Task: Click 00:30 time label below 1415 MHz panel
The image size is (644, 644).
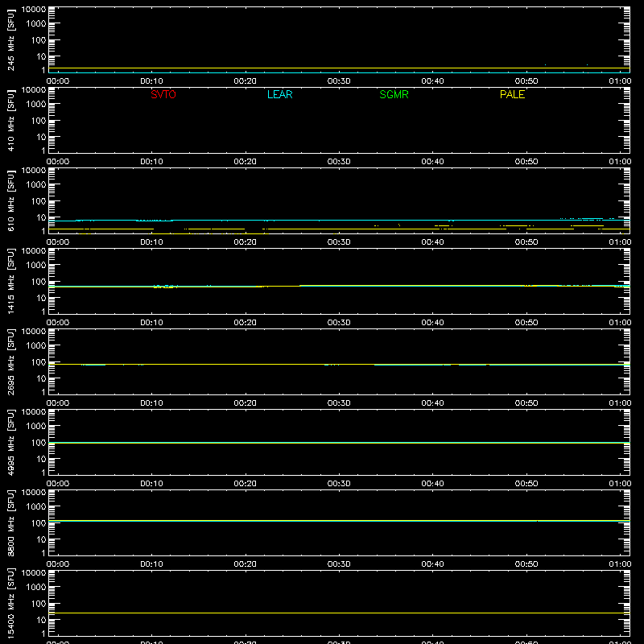Action: pyautogui.click(x=339, y=323)
